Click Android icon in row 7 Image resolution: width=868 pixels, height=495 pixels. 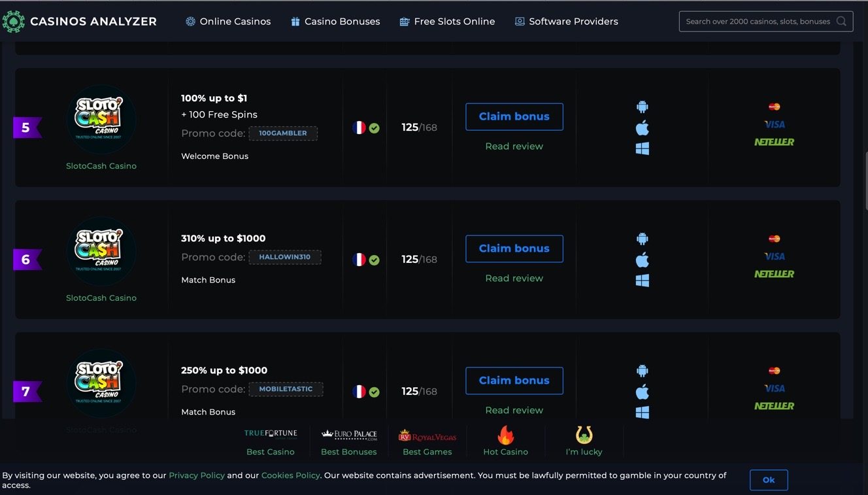pos(643,371)
